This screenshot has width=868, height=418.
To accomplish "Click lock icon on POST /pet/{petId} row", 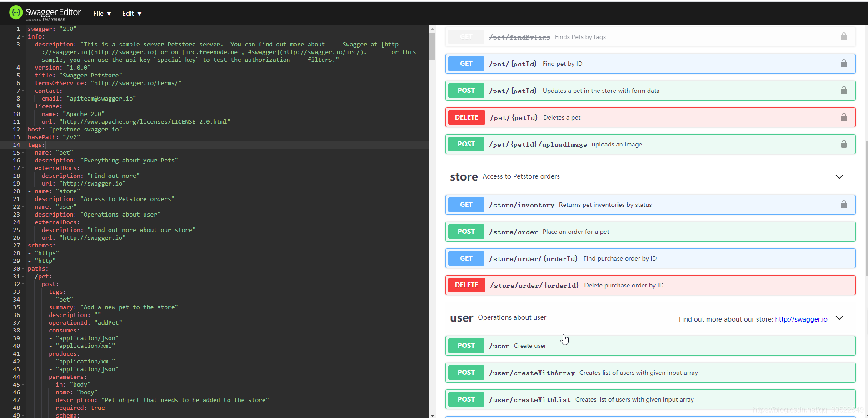I will pos(843,90).
